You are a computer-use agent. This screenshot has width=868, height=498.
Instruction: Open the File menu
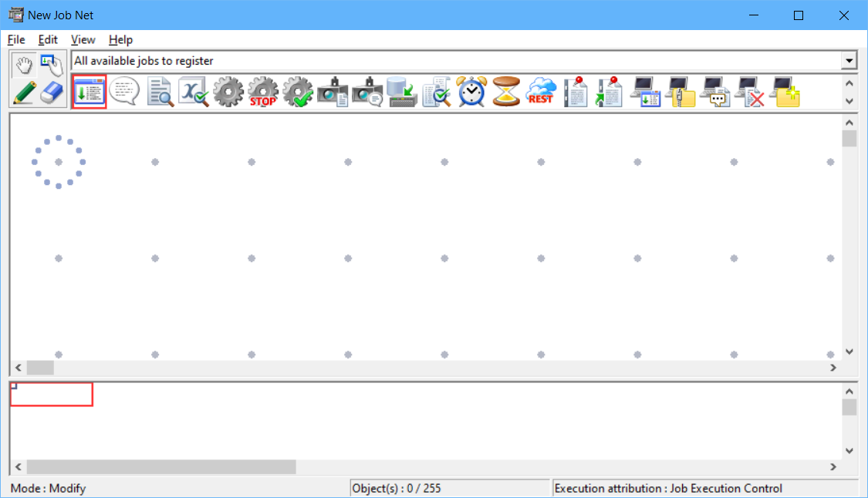[16, 40]
